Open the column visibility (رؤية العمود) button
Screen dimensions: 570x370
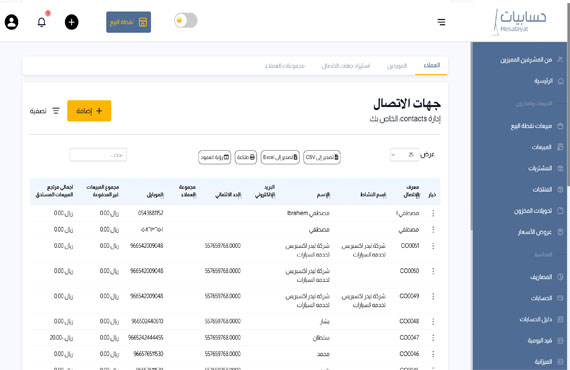(x=214, y=157)
